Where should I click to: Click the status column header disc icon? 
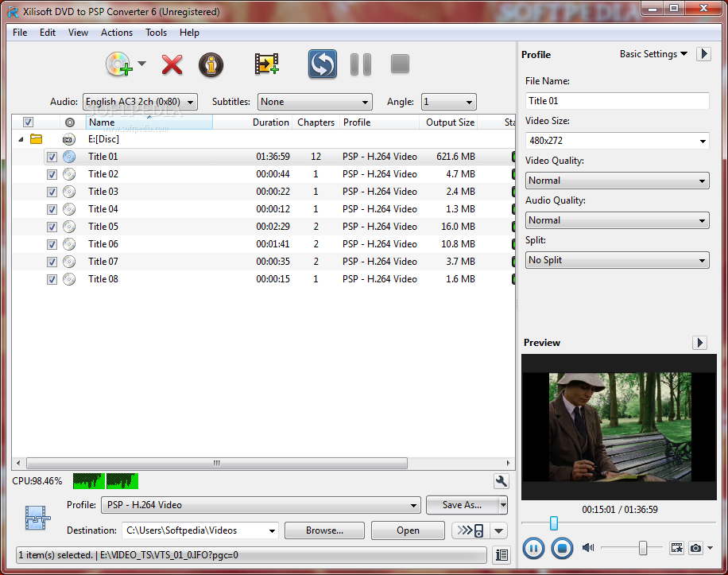(70, 122)
